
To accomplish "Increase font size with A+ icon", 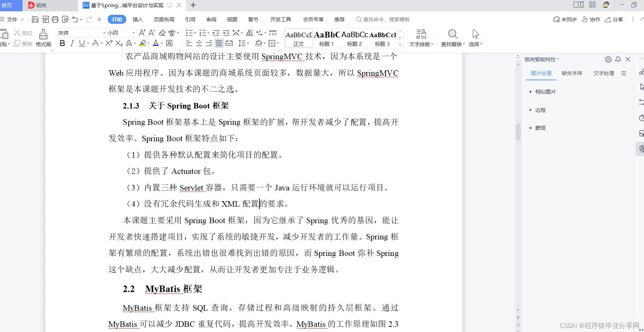I will [142, 33].
